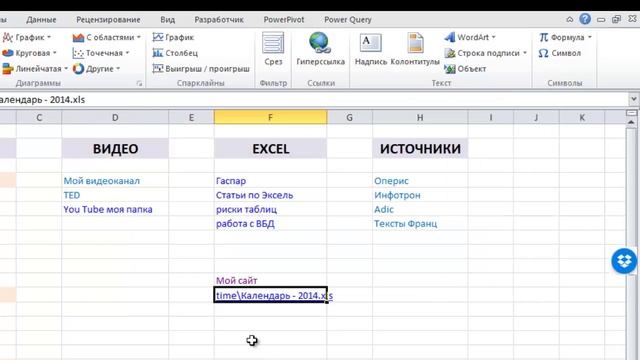The width and height of the screenshot is (640, 360).
Task: Insert a Круговая pie chart
Action: (29, 53)
